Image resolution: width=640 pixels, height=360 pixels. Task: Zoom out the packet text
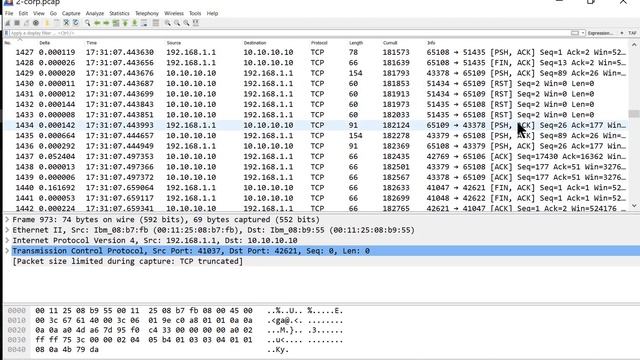[177, 23]
